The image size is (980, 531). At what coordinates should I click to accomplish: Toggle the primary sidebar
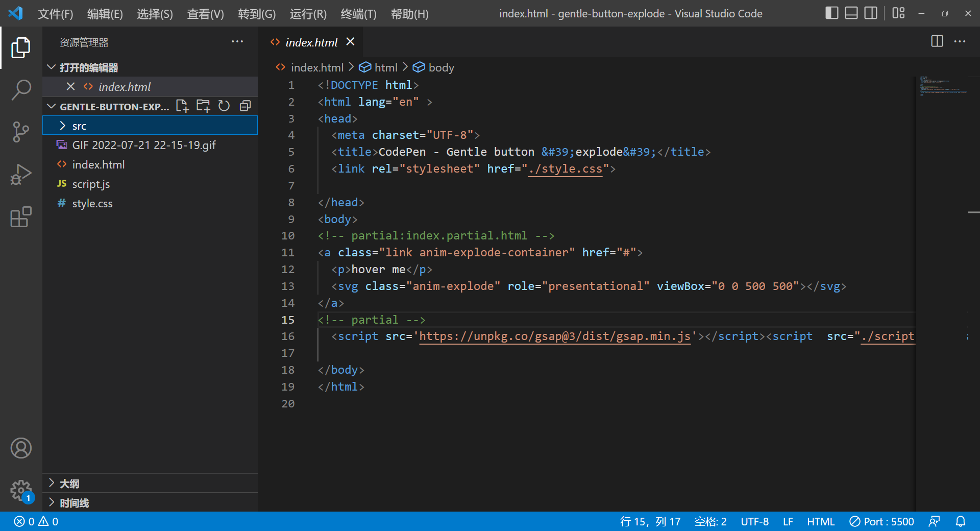[831, 13]
